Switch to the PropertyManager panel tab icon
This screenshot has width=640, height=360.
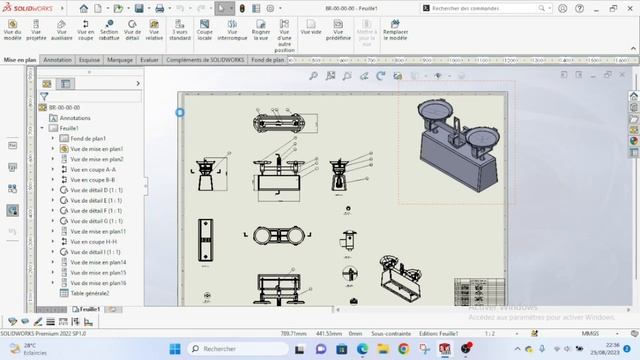(x=65, y=84)
